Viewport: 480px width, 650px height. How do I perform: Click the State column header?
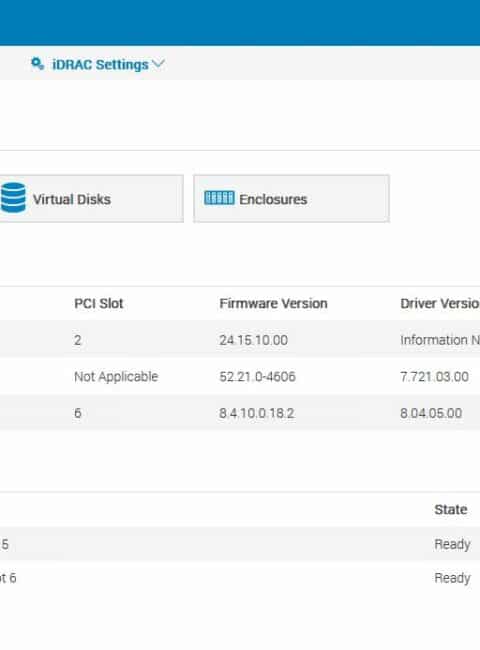(451, 509)
